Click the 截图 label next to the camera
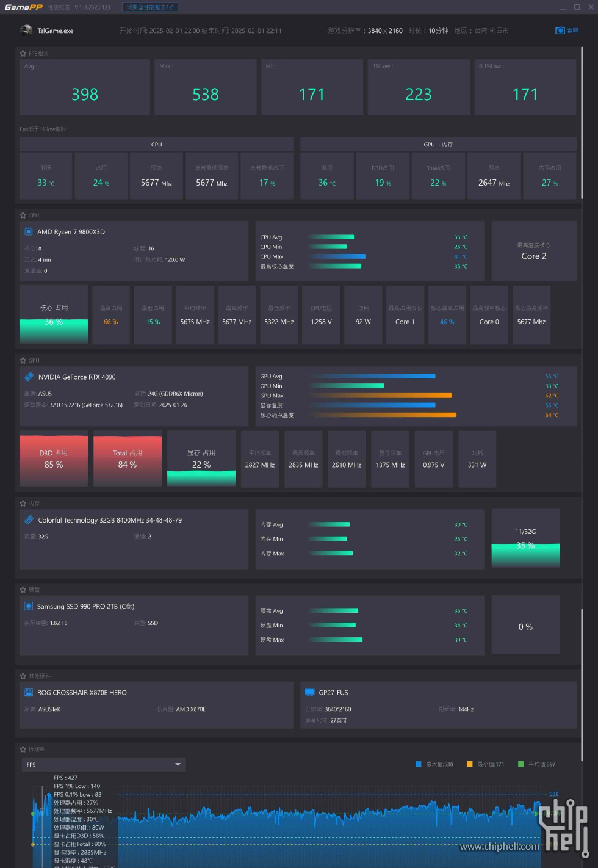Screen dimensions: 598x868 (x=572, y=31)
